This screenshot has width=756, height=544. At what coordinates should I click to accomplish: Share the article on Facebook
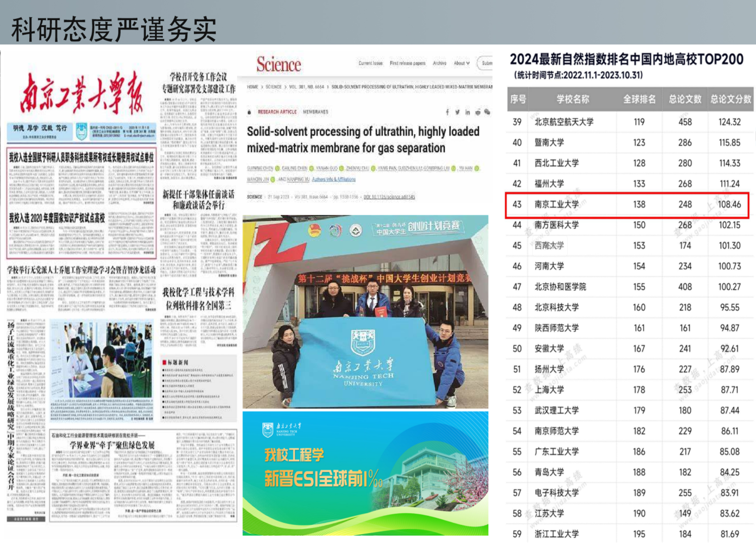coord(447,112)
